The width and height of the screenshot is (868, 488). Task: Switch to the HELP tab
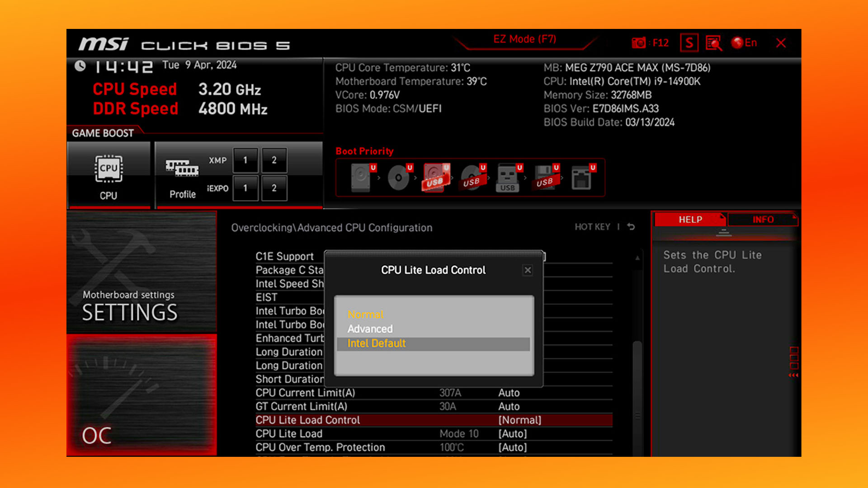[690, 220]
